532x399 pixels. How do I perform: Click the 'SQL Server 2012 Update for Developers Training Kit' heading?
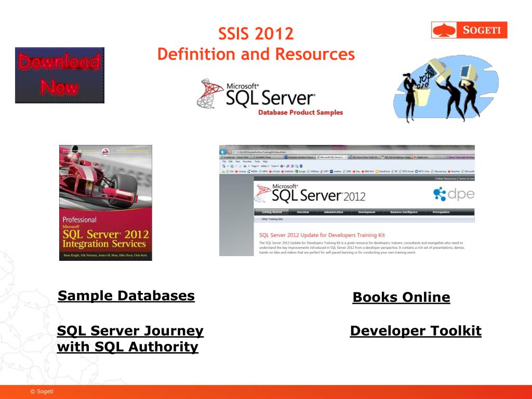[x=322, y=235]
